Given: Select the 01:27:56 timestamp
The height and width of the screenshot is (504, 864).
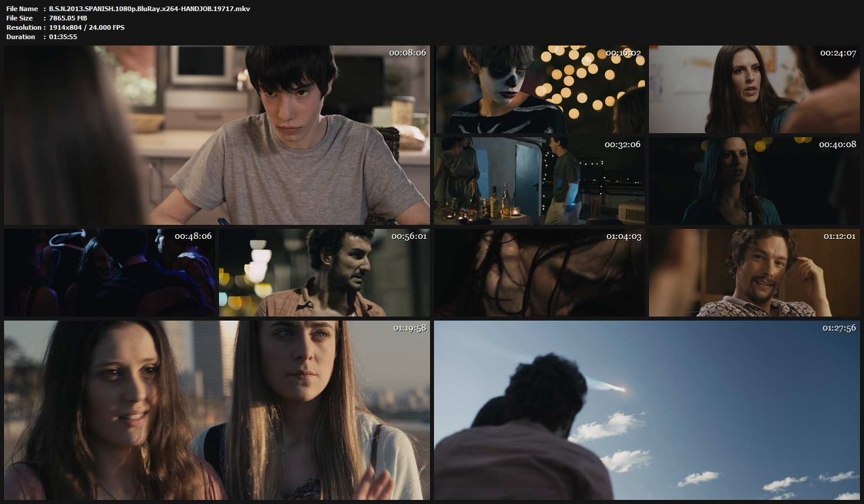Looking at the screenshot, I should click(839, 328).
